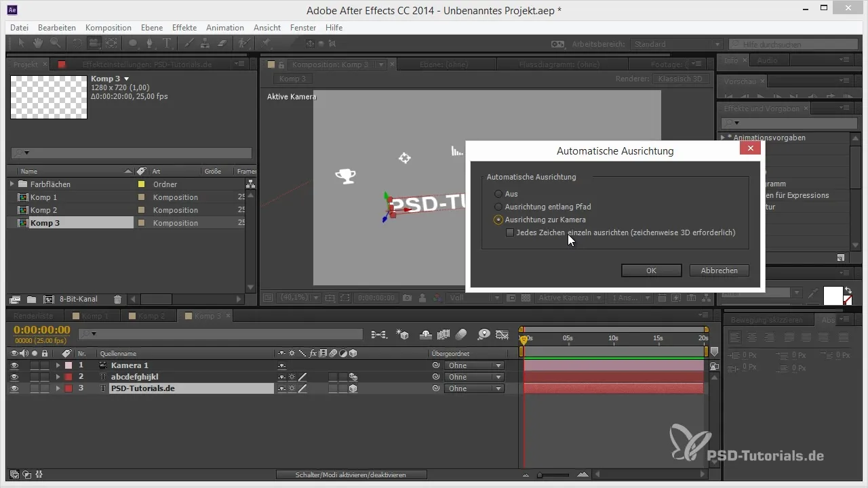
Task: Check 'Jedes Zeichen einzeln ausrichten' box
Action: (511, 232)
